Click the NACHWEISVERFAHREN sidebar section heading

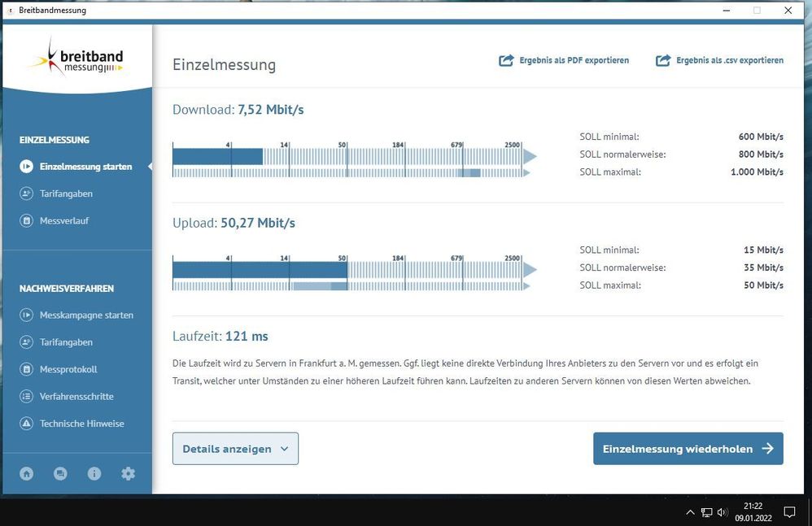(x=67, y=289)
